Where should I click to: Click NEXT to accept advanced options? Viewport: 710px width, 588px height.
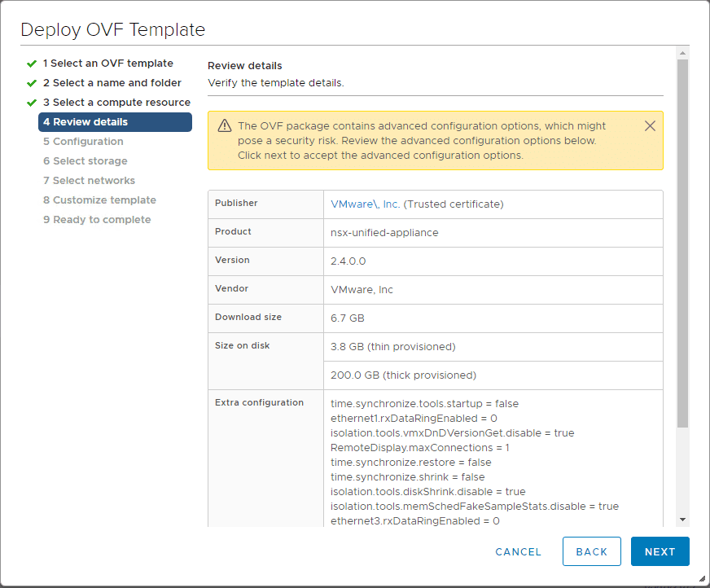660,551
